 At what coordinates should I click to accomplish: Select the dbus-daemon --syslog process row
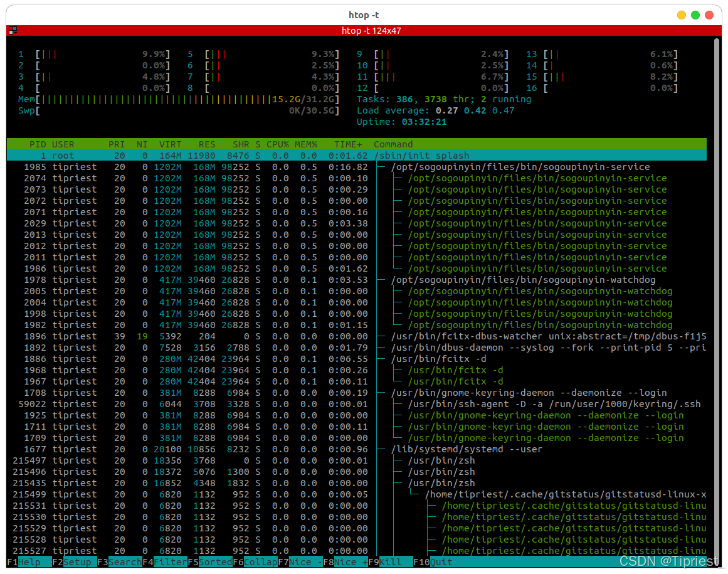point(357,348)
